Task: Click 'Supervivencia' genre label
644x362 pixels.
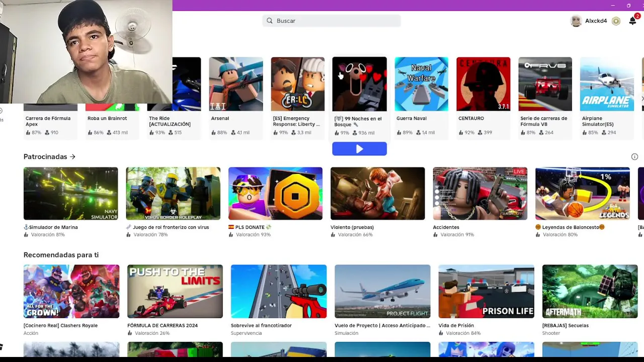Action: (x=246, y=333)
